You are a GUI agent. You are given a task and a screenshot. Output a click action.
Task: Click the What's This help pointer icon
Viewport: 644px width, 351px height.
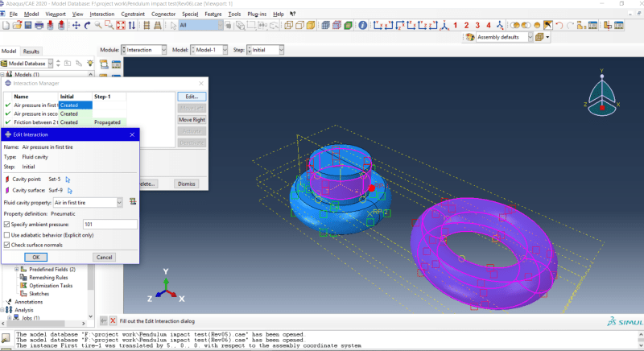pos(292,14)
